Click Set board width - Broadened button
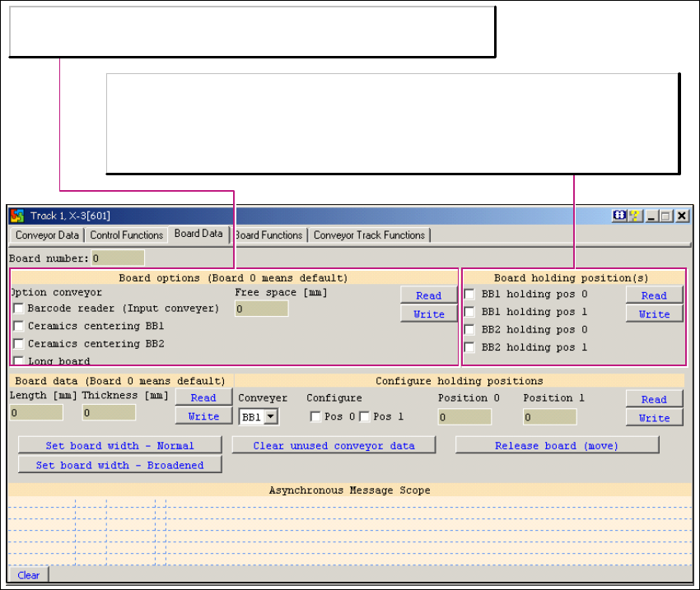The image size is (700, 590). pyautogui.click(x=119, y=465)
